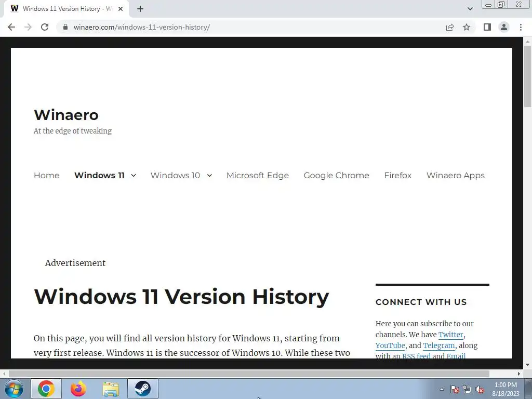Viewport: 532px width, 399px height.
Task: Click the Chrome taskbar icon
Action: 46,389
